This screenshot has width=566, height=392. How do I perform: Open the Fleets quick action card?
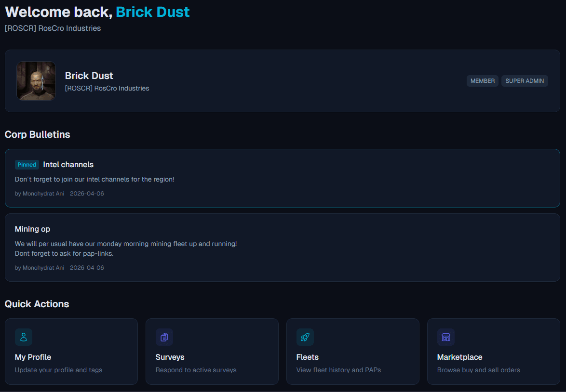click(352, 352)
